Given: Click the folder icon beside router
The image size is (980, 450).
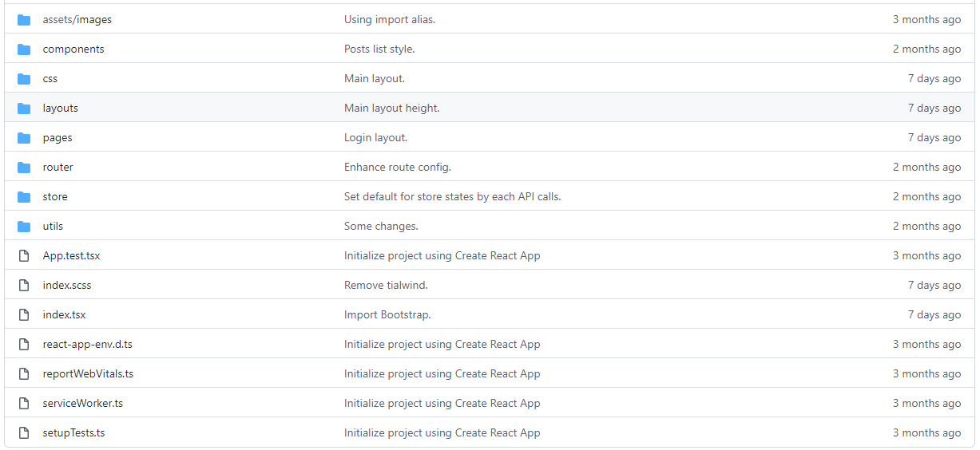Looking at the screenshot, I should pyautogui.click(x=24, y=167).
